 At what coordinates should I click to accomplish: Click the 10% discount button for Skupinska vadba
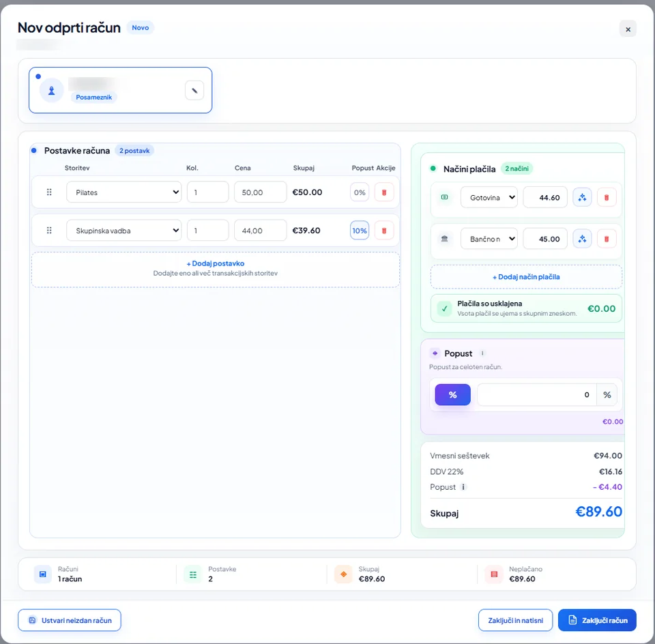[360, 231]
